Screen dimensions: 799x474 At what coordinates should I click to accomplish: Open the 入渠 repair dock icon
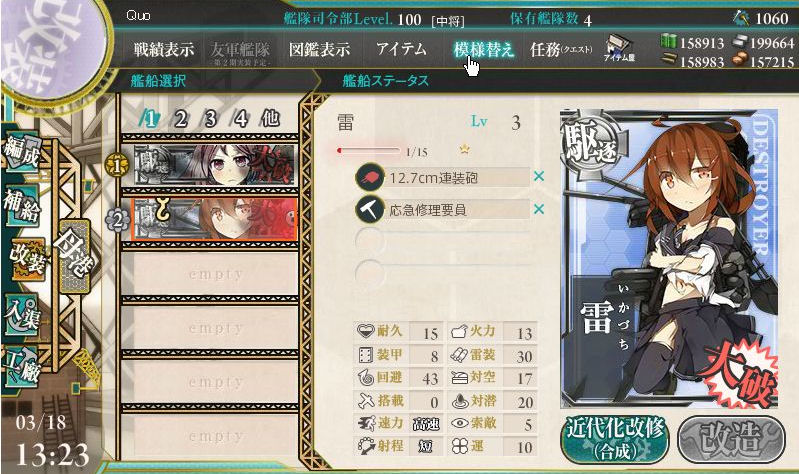(22, 314)
